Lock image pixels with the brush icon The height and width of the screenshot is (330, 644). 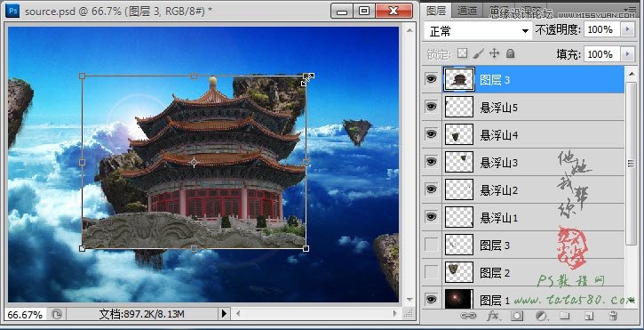pos(479,53)
